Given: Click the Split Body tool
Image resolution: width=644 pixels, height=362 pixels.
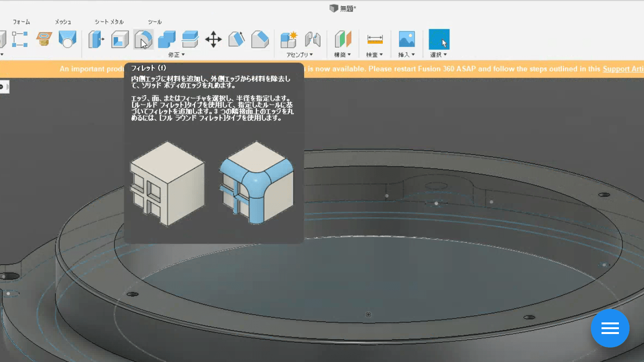Looking at the screenshot, I should [190, 40].
